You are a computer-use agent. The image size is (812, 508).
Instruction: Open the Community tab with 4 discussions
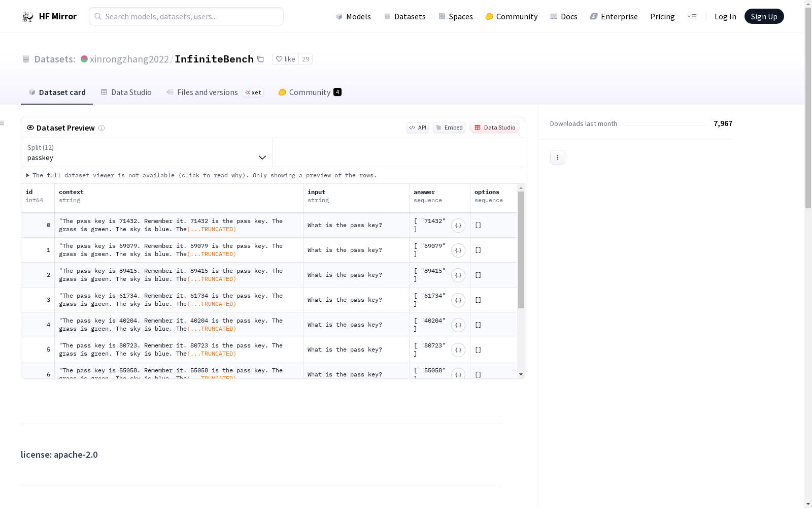[x=310, y=92]
